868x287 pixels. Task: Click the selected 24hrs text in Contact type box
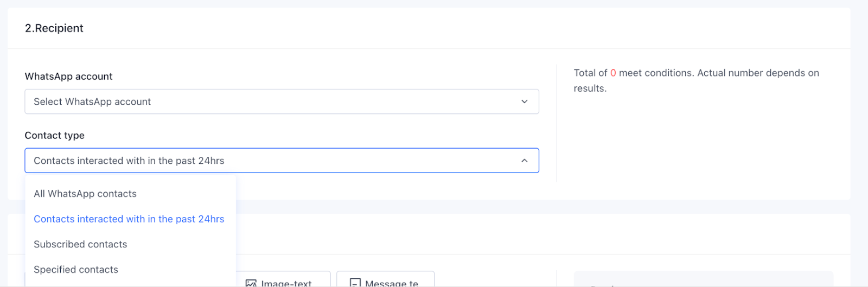pyautogui.click(x=129, y=161)
